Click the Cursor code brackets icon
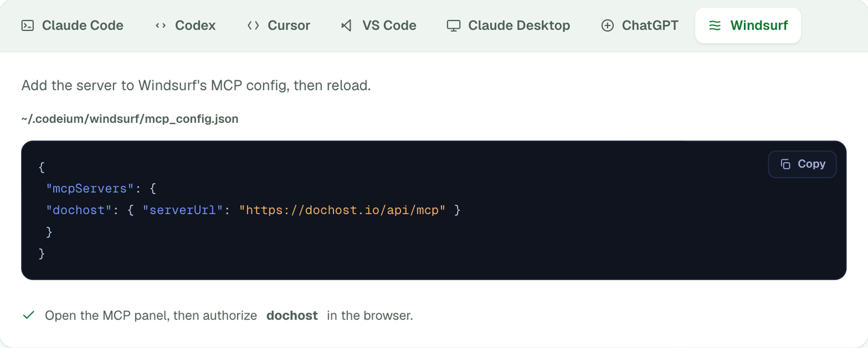868x348 pixels. (x=253, y=25)
